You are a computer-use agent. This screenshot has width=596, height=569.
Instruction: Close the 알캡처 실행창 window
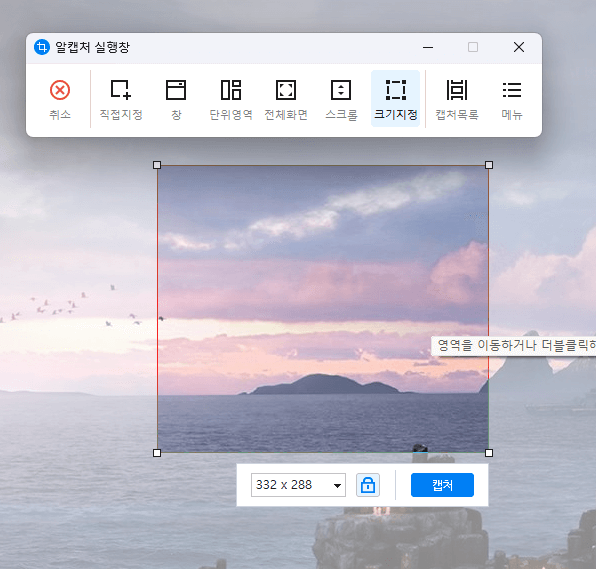pyautogui.click(x=519, y=47)
